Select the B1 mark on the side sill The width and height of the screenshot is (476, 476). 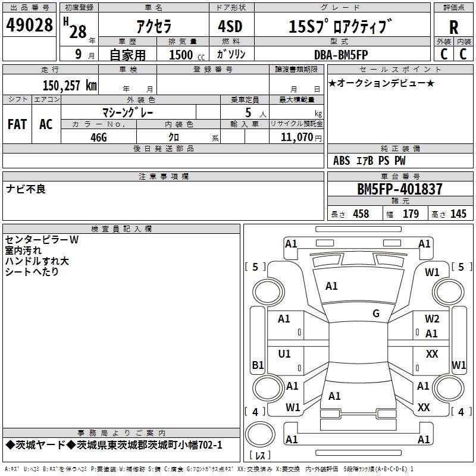(x=258, y=365)
